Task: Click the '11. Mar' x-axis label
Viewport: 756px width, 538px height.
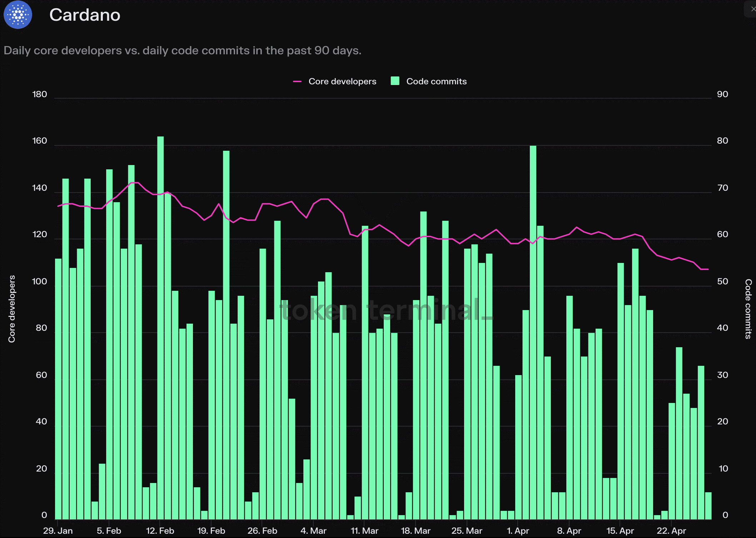Action: (x=364, y=530)
